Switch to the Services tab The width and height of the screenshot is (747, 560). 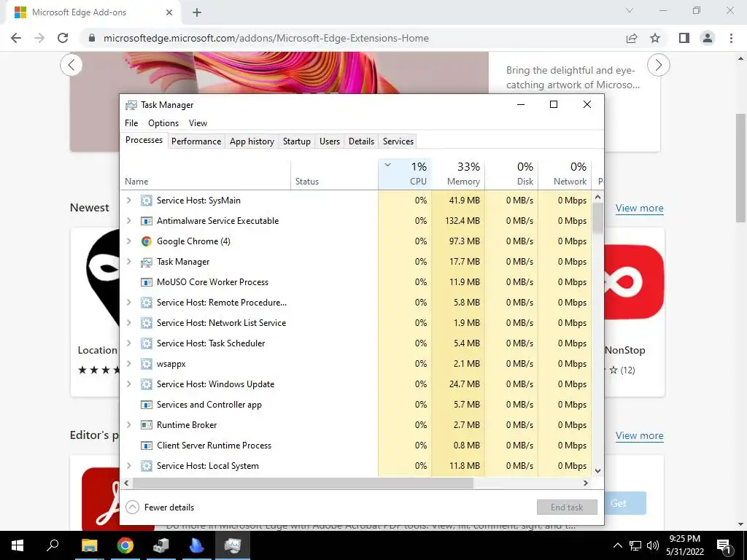click(x=398, y=141)
